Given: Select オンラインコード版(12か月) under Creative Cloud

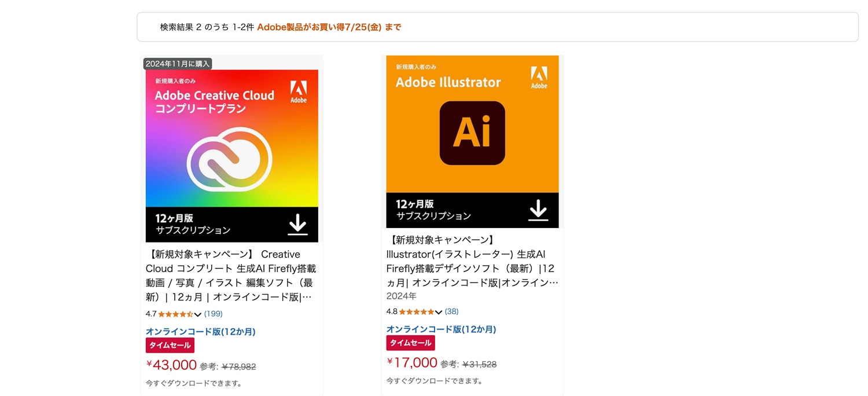Looking at the screenshot, I should [200, 332].
